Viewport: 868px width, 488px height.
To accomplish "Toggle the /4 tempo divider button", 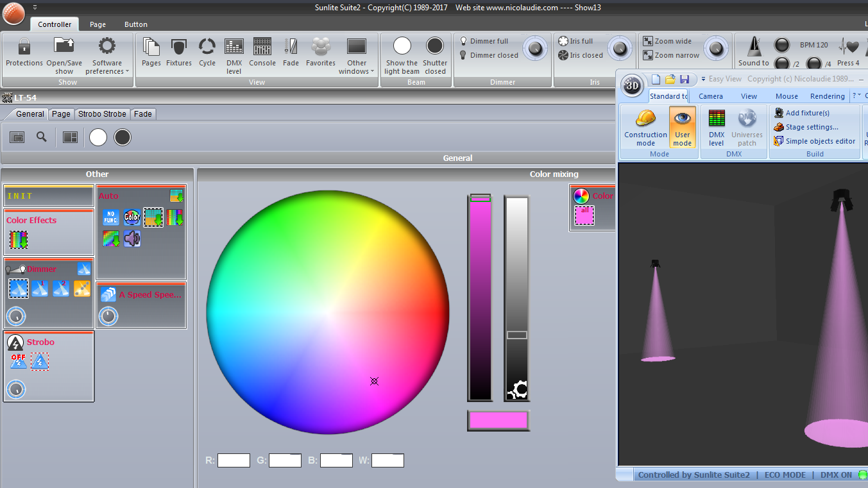I will pos(813,63).
